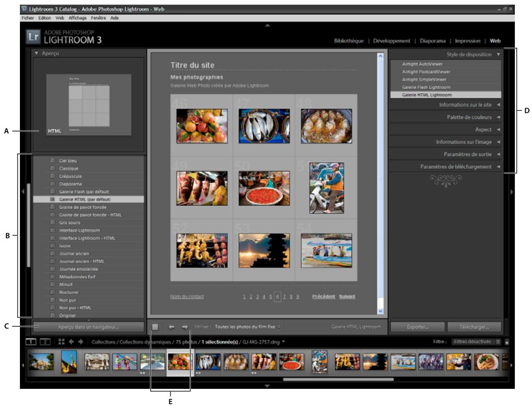Image resolution: width=532 pixels, height=406 pixels.
Task: Click template icon beside Minuit
Action: tap(52, 285)
